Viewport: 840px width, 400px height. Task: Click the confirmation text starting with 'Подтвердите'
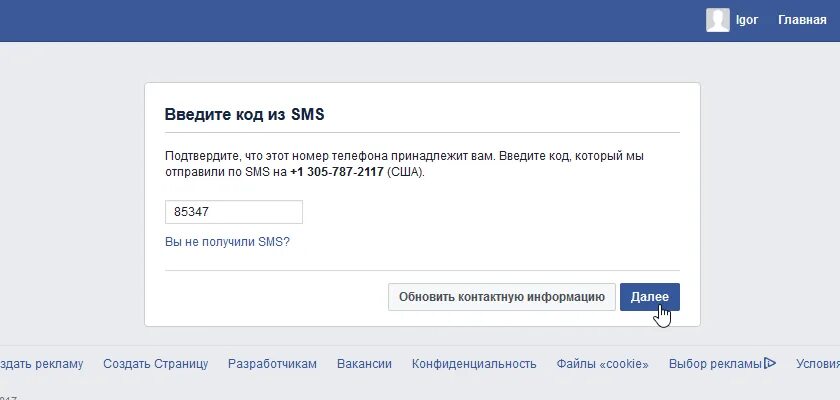click(x=404, y=164)
